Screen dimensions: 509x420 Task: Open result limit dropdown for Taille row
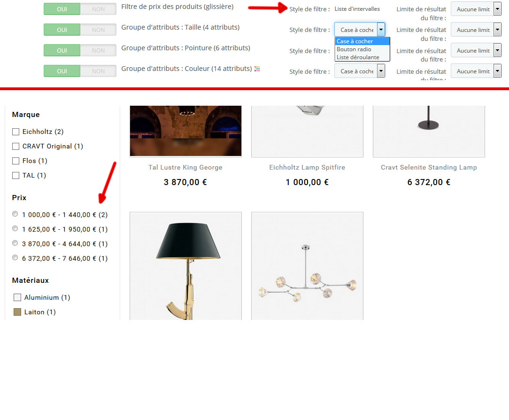pos(476,30)
